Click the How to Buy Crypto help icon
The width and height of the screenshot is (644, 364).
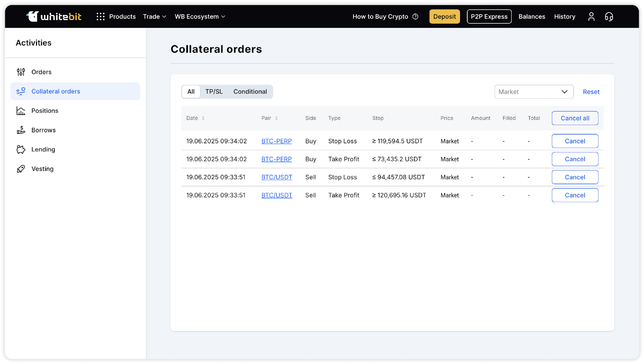click(415, 16)
